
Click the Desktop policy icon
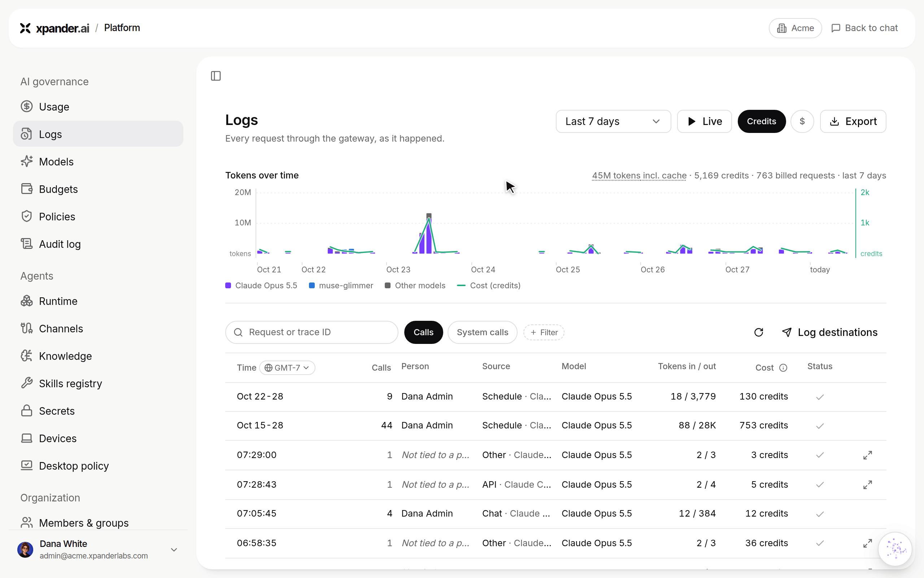[27, 466]
